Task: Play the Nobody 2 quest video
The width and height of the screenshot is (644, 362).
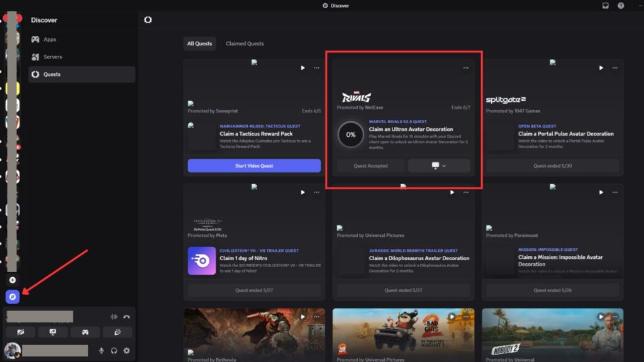Action: click(x=601, y=317)
